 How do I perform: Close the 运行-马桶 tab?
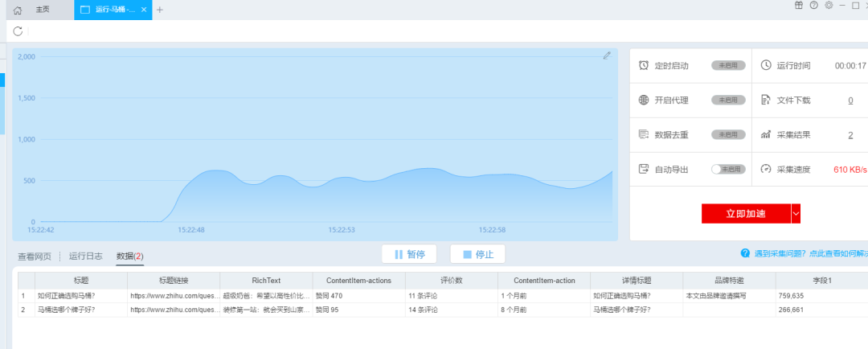[144, 10]
